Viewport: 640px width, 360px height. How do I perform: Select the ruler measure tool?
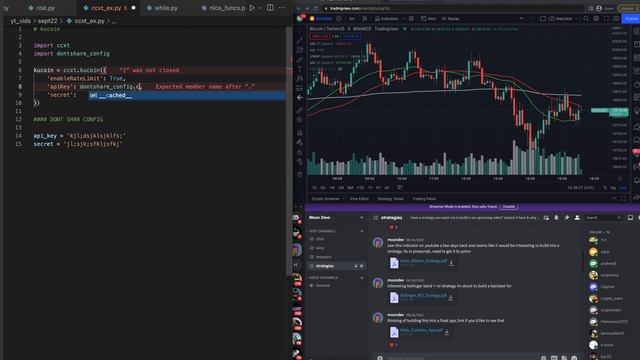(x=300, y=110)
